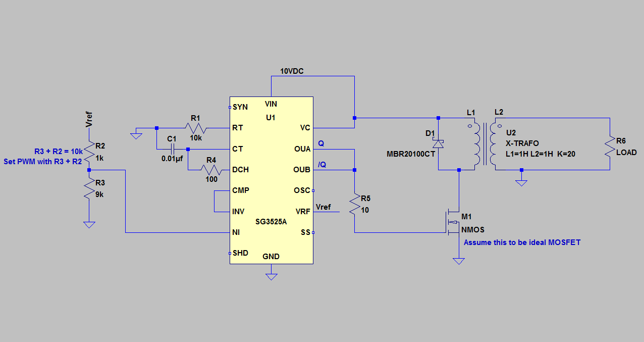Click Vref label above R2
The image size is (644, 342).
pyautogui.click(x=89, y=119)
